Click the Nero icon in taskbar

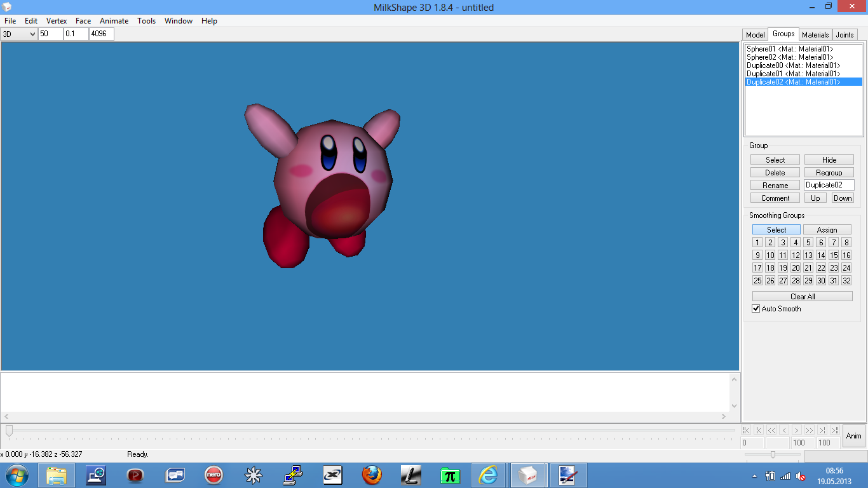coord(214,475)
